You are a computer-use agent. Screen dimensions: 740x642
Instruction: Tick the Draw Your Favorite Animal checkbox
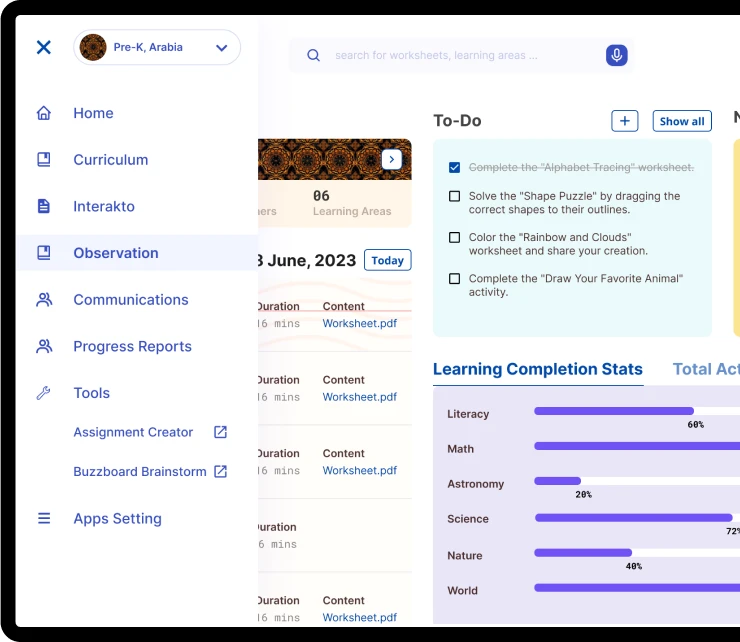pos(455,279)
